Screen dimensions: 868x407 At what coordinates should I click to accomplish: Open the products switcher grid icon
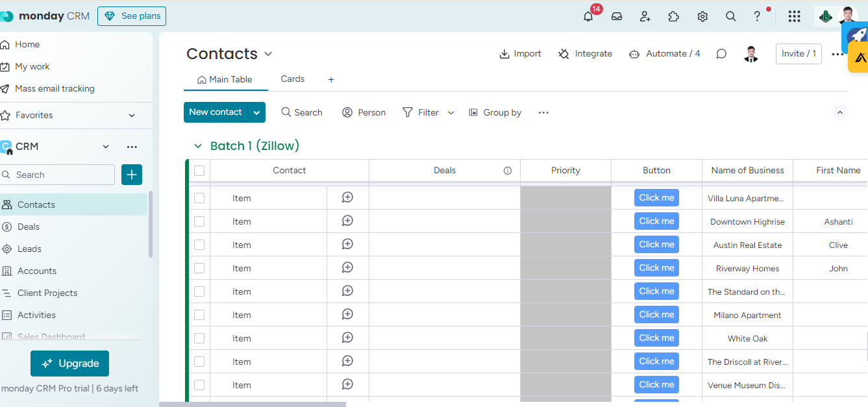tap(794, 17)
